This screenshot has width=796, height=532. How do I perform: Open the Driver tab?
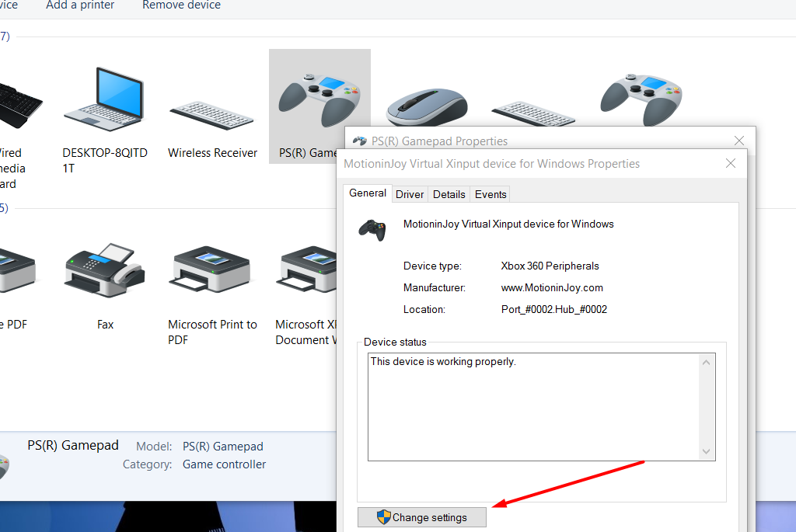pyautogui.click(x=410, y=194)
